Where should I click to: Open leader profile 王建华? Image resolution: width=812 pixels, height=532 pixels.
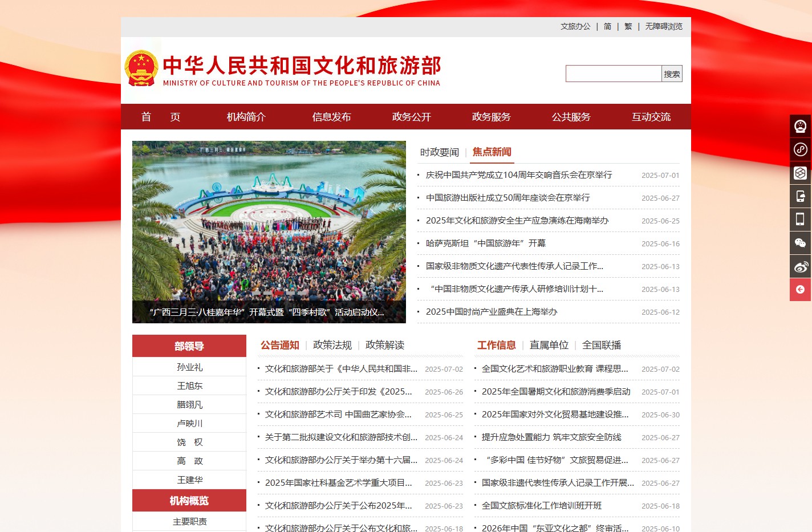(x=189, y=480)
